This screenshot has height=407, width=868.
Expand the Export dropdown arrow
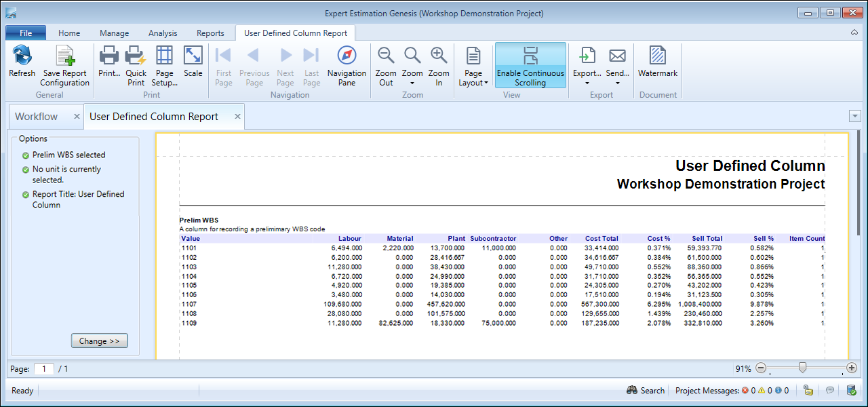pyautogui.click(x=587, y=83)
